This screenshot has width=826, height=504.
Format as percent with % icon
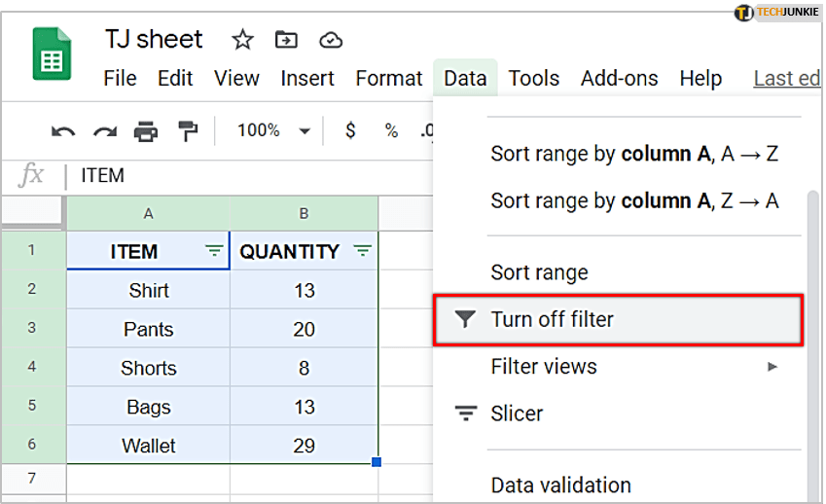[x=391, y=130]
